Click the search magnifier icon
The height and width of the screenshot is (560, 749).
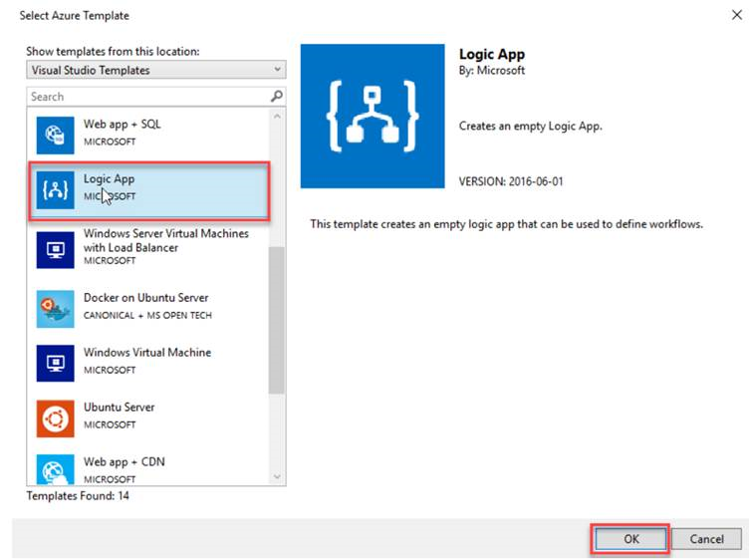[277, 97]
